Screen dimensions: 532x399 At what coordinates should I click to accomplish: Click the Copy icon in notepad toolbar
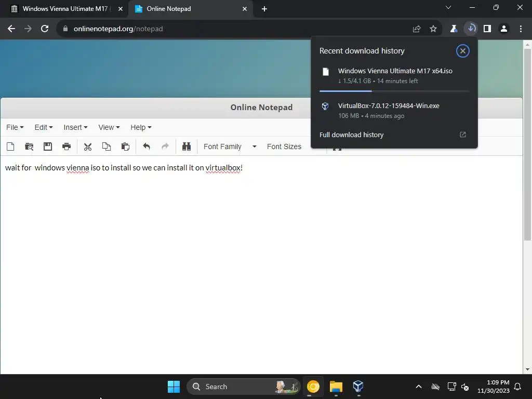pos(107,147)
